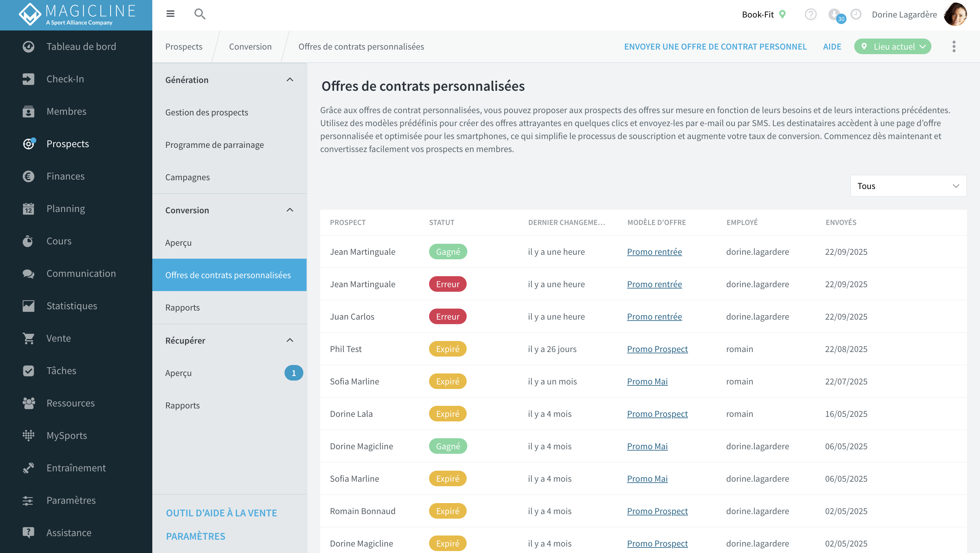The height and width of the screenshot is (553, 980).
Task: Collapse the Conversion section chevron
Action: [x=289, y=210]
